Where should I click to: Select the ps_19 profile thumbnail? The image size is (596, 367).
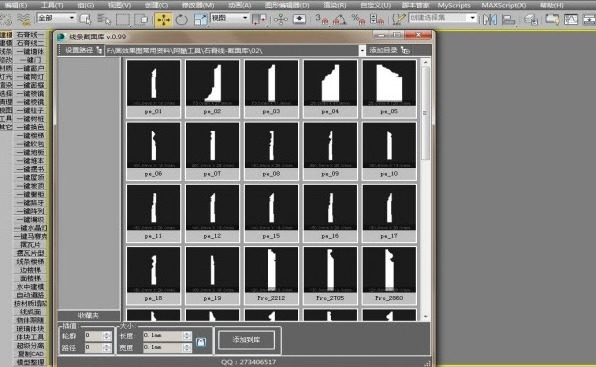click(212, 275)
